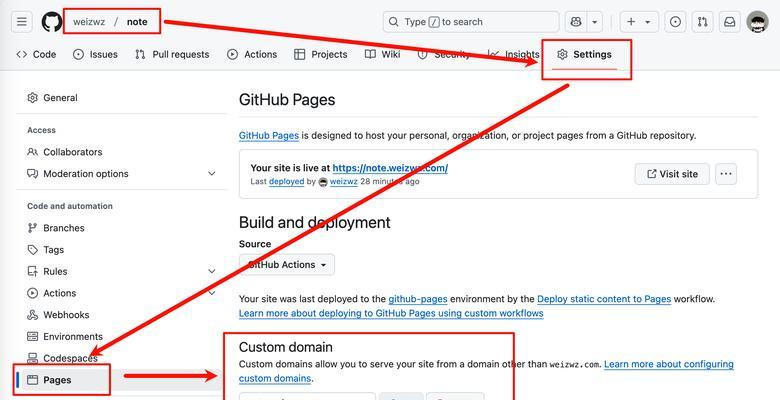Screen dimensions: 780x400
Task: Open the github-pages environment link
Action: click(418, 300)
